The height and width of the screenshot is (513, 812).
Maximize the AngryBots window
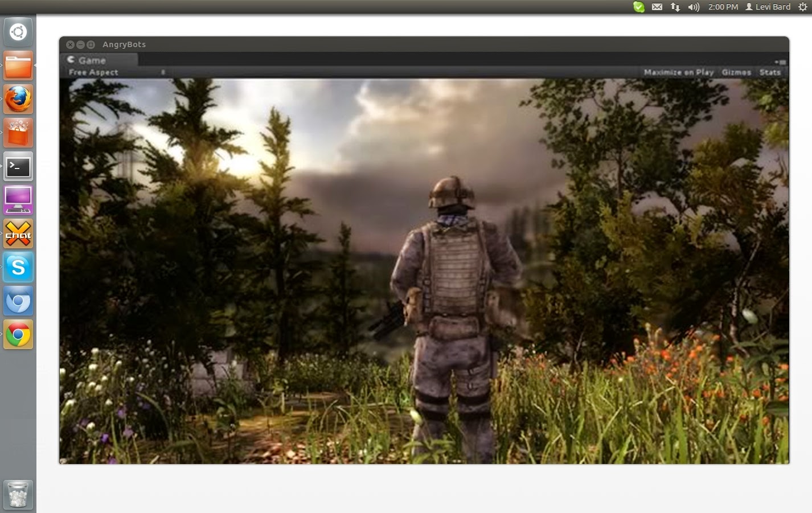tap(91, 44)
